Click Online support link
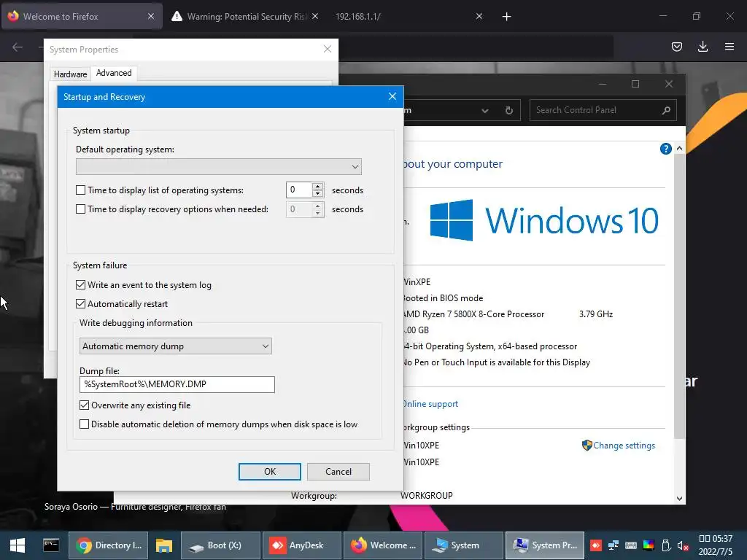This screenshot has height=560, width=747. click(x=430, y=404)
